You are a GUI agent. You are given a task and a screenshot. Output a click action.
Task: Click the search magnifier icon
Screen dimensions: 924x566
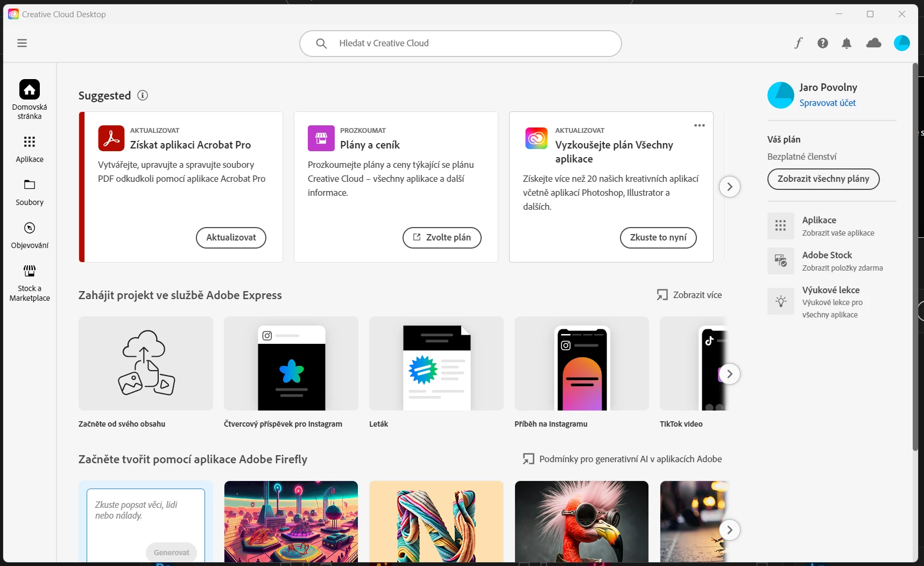point(321,43)
